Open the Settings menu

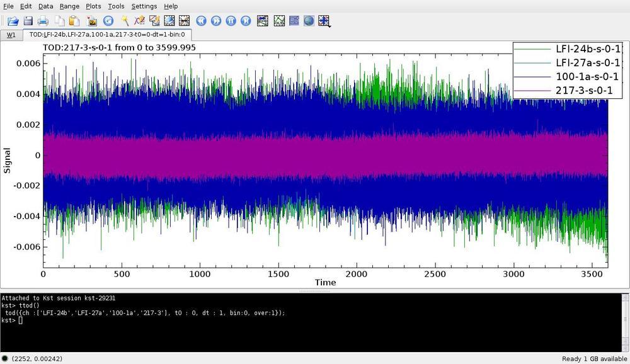(x=144, y=6)
